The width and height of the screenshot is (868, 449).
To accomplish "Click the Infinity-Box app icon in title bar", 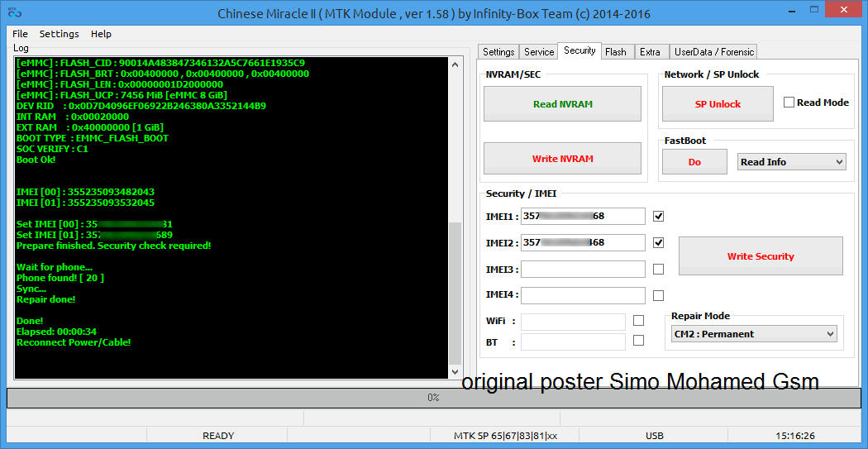I will (14, 12).
